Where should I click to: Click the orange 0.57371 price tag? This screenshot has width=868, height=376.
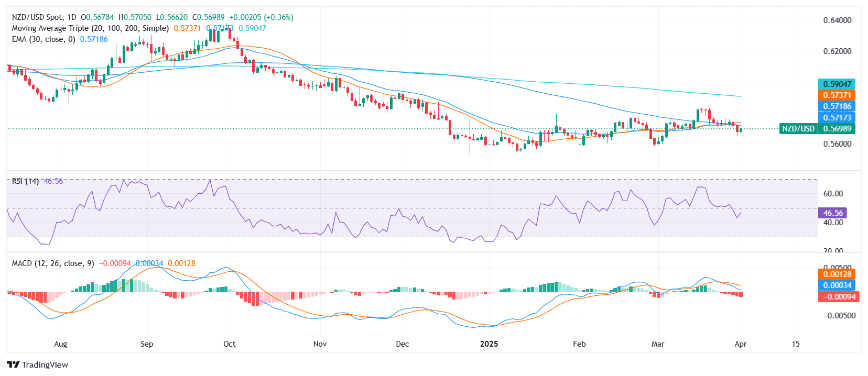pyautogui.click(x=837, y=95)
